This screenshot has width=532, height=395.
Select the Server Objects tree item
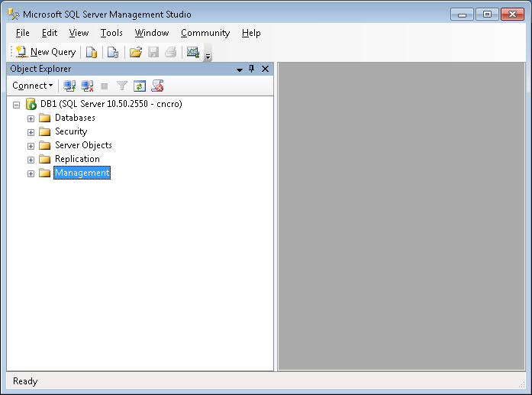coord(83,145)
